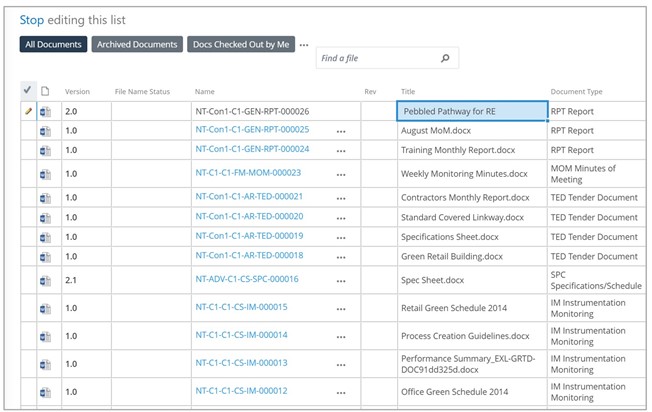Image resolution: width=652 pixels, height=412 pixels.
Task: Focus the Find a file search box
Action: point(387,58)
